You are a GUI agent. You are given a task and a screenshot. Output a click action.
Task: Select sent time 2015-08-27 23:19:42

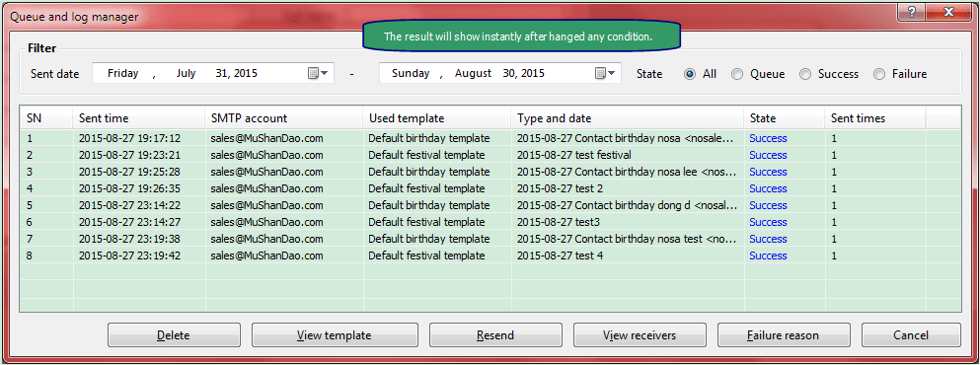tap(130, 255)
